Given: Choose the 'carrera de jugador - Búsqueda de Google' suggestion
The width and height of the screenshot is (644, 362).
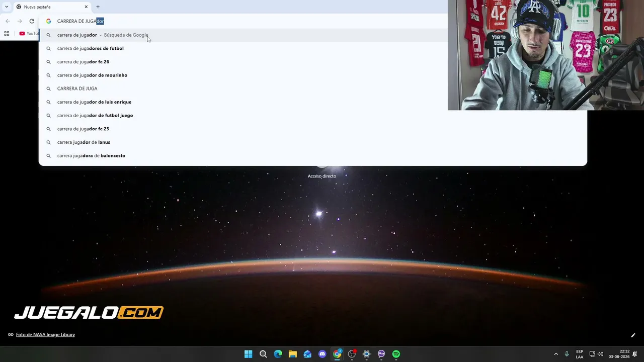Looking at the screenshot, I should coord(313,35).
